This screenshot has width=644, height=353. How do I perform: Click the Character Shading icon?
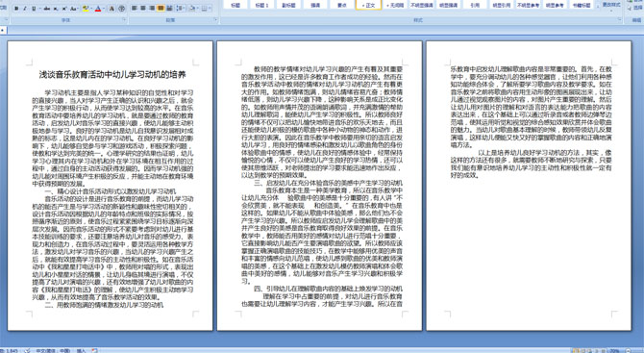tap(111, 9)
